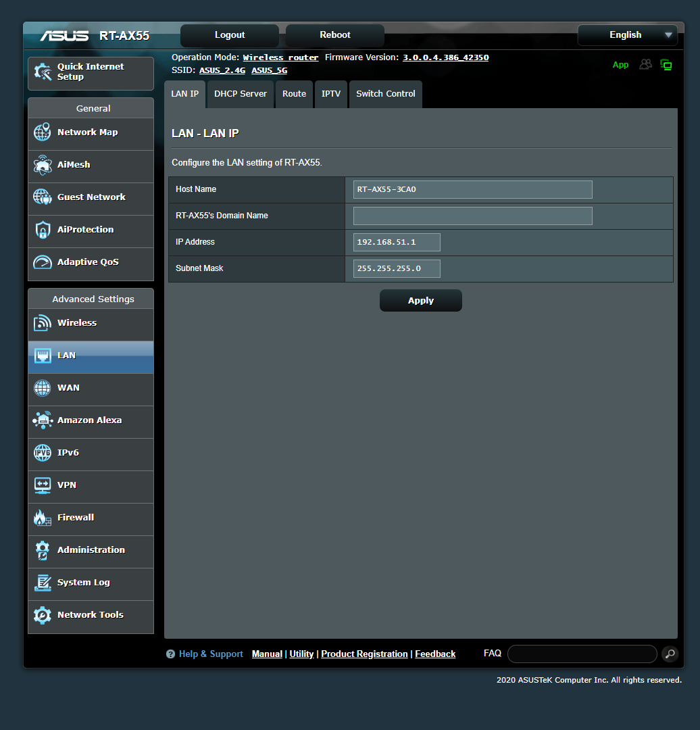Click the green App link
Viewport: 700px width, 730px height.
tap(620, 65)
